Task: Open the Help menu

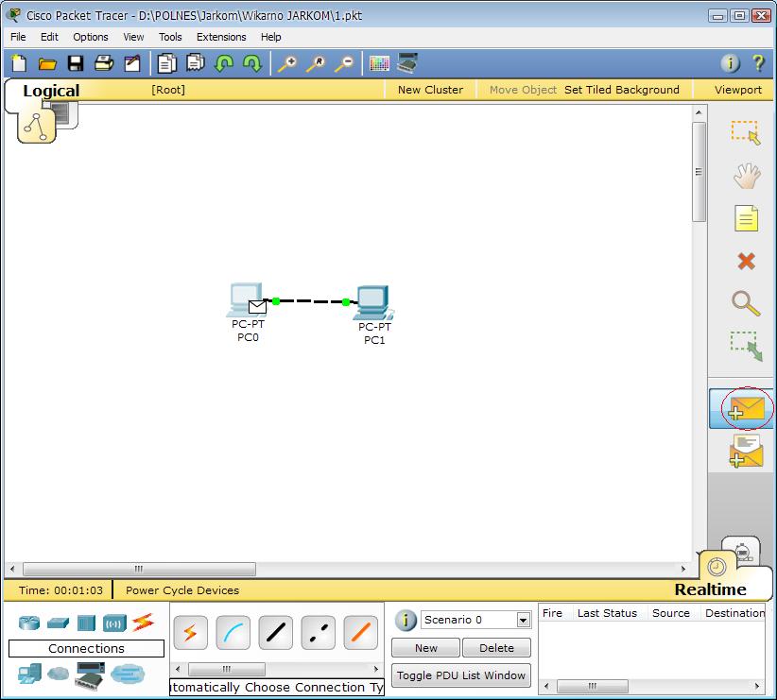Action: (270, 37)
